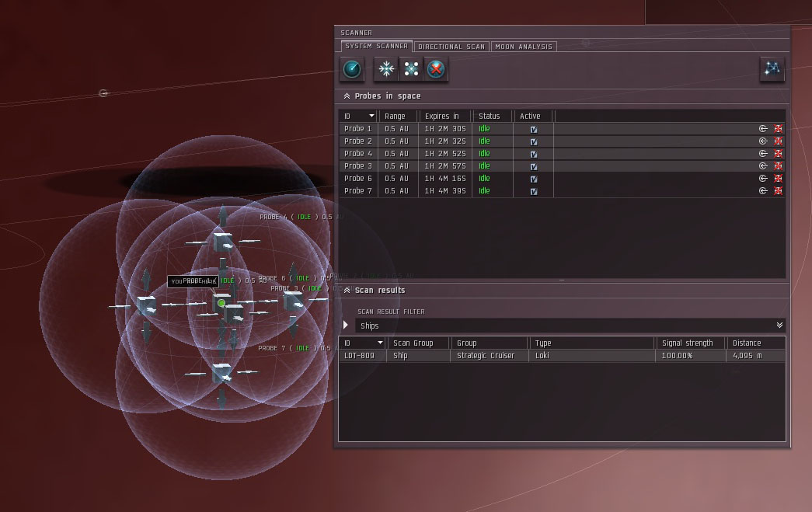Toggle the Active checkbox for Probe 4
Image resolution: width=812 pixels, height=512 pixels.
[534, 155]
